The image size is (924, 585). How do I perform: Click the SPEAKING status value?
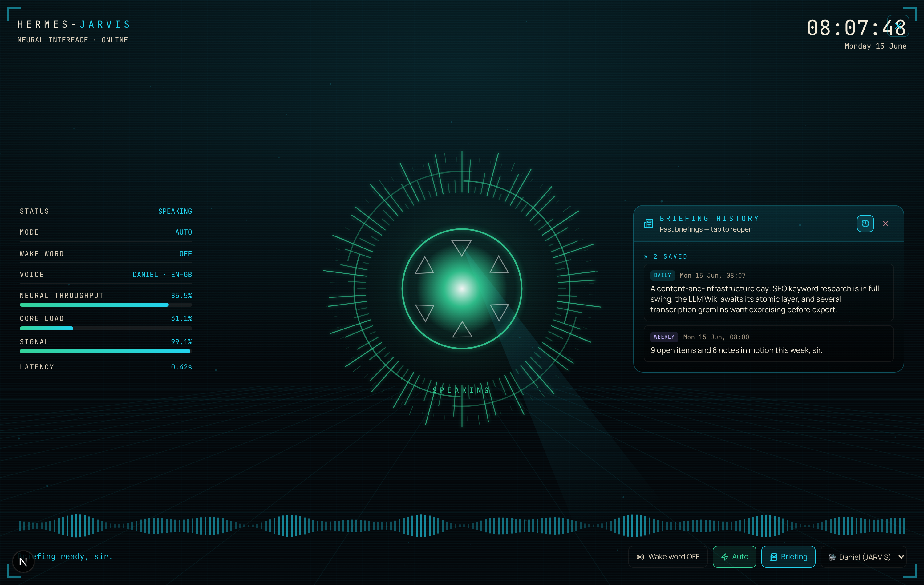[175, 211]
